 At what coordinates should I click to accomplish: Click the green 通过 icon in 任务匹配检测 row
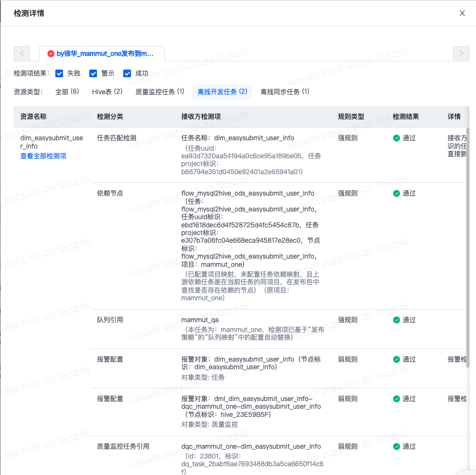(x=396, y=138)
